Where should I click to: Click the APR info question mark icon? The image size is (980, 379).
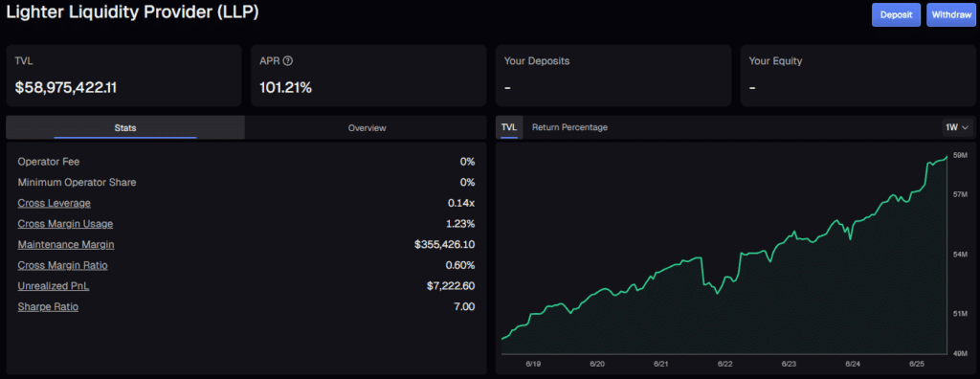pyautogui.click(x=287, y=61)
